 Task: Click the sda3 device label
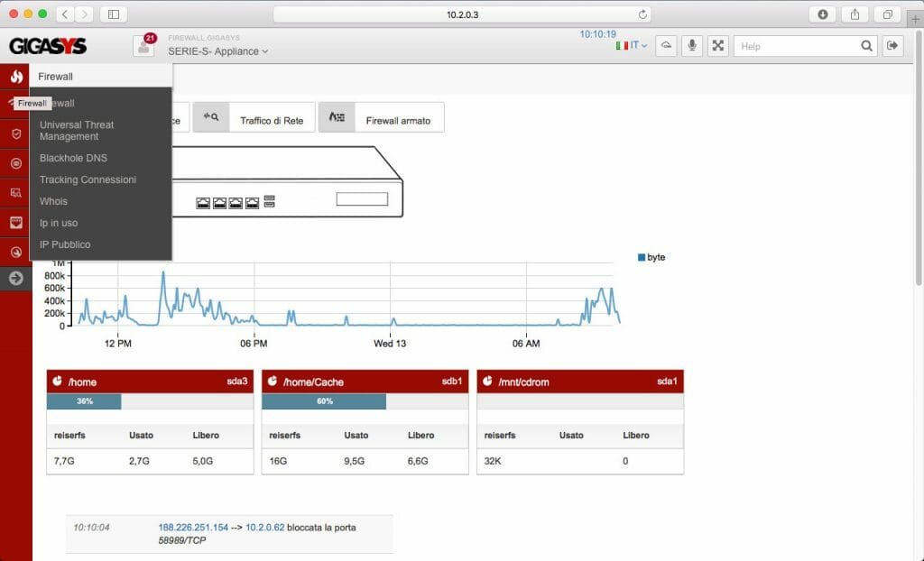pos(237,382)
